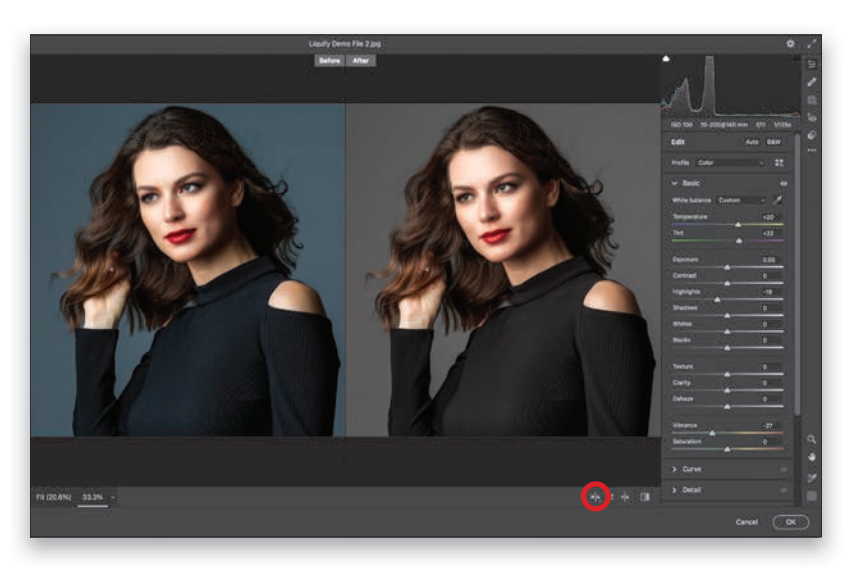
Task: Toggle fullscreen mode with arrows icon
Action: click(811, 44)
